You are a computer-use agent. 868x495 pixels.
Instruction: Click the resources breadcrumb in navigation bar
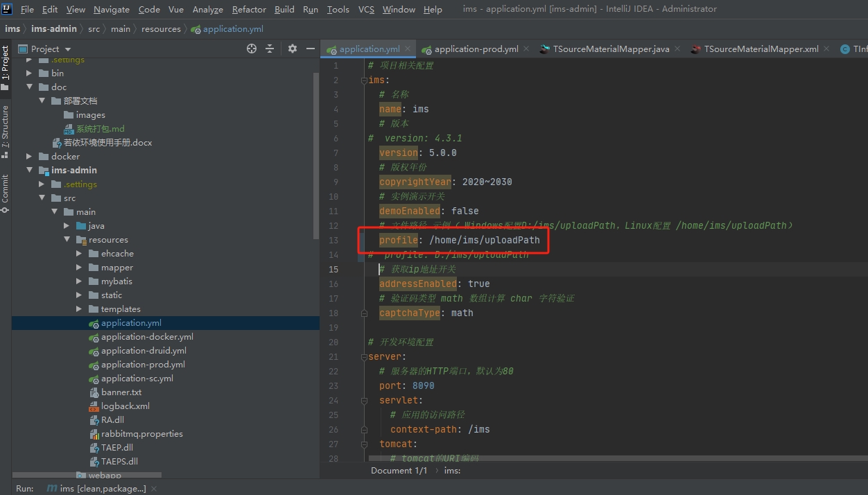point(161,29)
